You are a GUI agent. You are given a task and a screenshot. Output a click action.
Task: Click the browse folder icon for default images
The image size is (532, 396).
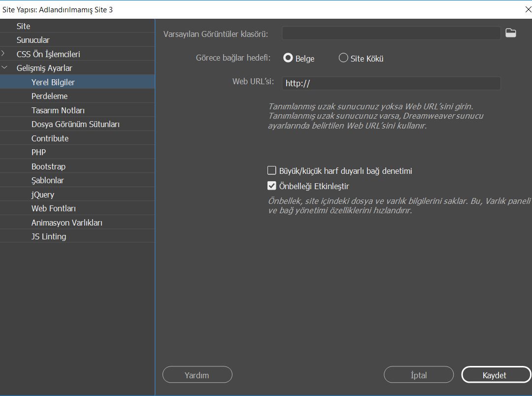511,33
